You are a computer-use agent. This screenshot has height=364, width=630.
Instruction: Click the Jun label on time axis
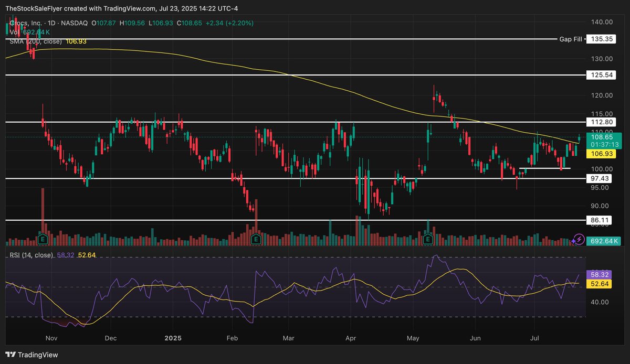click(475, 338)
